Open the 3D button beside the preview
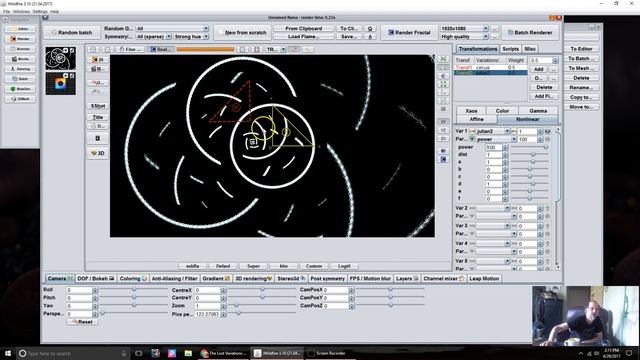Image resolution: width=640 pixels, height=360 pixels. (x=98, y=153)
